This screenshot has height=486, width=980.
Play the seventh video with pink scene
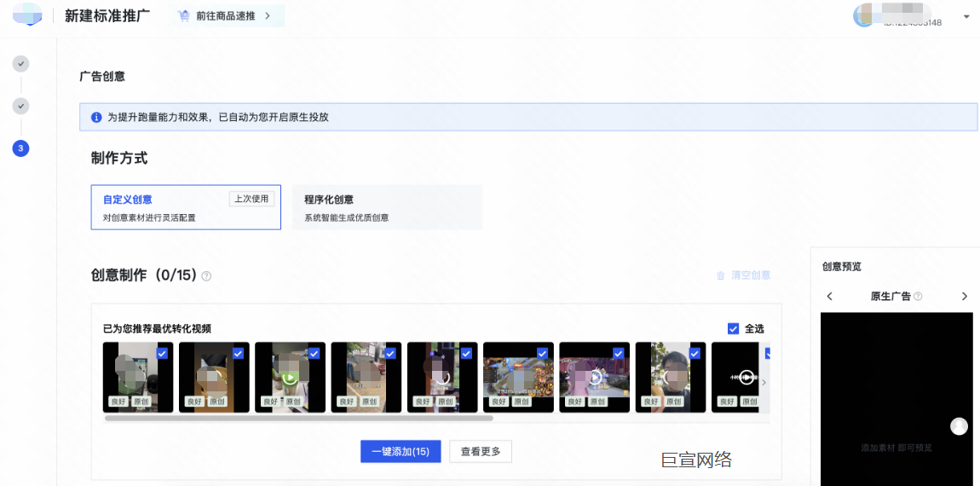click(x=594, y=378)
